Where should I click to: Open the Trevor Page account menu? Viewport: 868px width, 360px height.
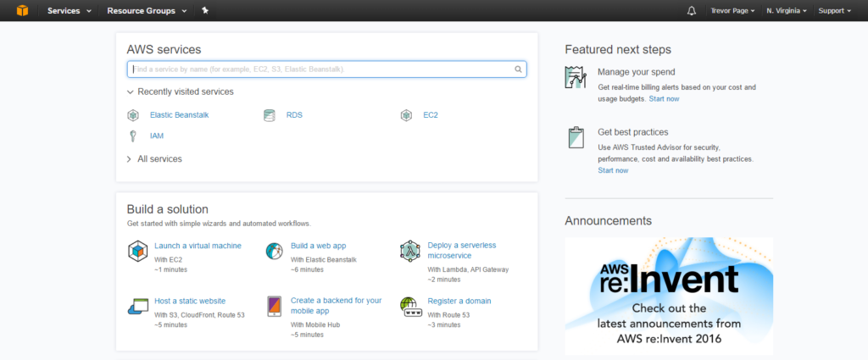[732, 11]
